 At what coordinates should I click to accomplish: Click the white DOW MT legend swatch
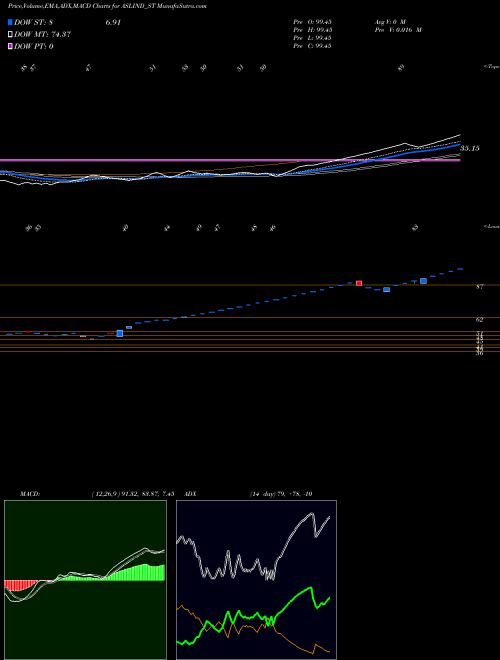(x=11, y=35)
